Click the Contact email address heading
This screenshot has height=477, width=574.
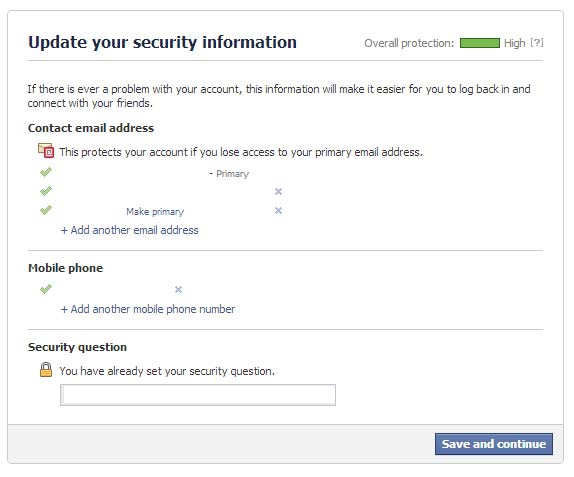pos(91,128)
